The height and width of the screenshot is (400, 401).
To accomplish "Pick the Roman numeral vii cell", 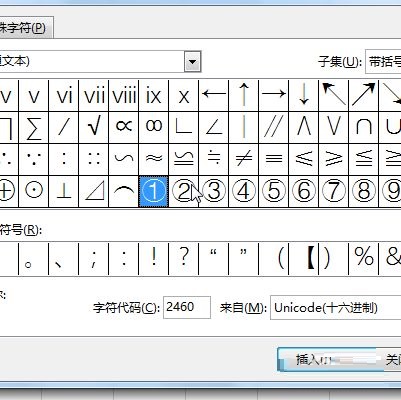I will [x=94, y=96].
